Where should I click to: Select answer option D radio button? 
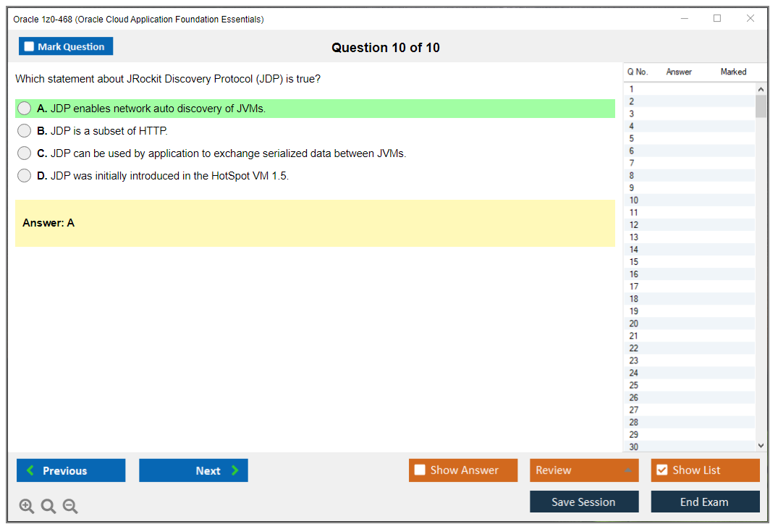click(x=24, y=175)
